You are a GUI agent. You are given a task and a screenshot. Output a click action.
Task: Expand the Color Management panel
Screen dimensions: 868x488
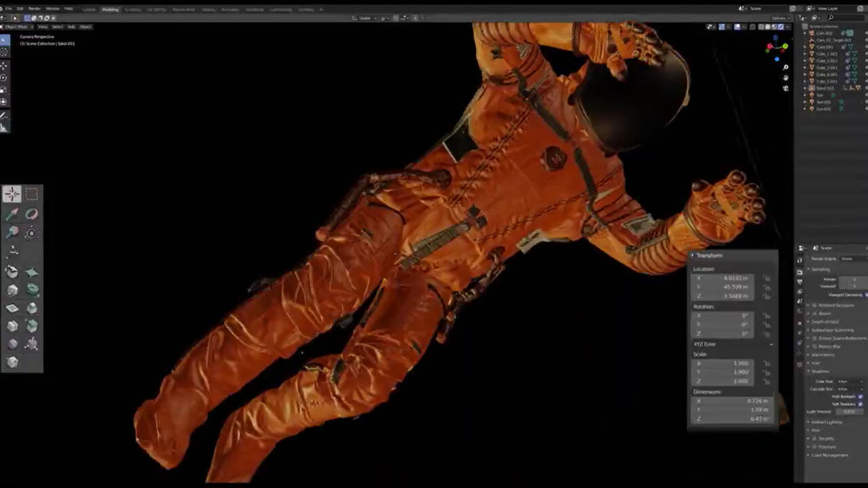click(830, 455)
